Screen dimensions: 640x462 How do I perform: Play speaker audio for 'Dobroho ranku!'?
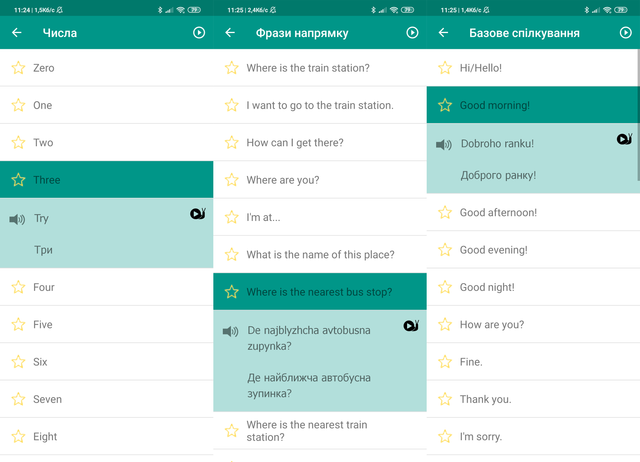[x=444, y=144]
